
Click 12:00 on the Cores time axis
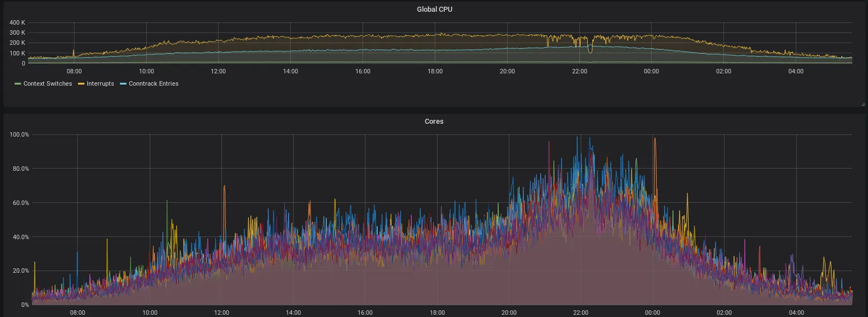(221, 313)
